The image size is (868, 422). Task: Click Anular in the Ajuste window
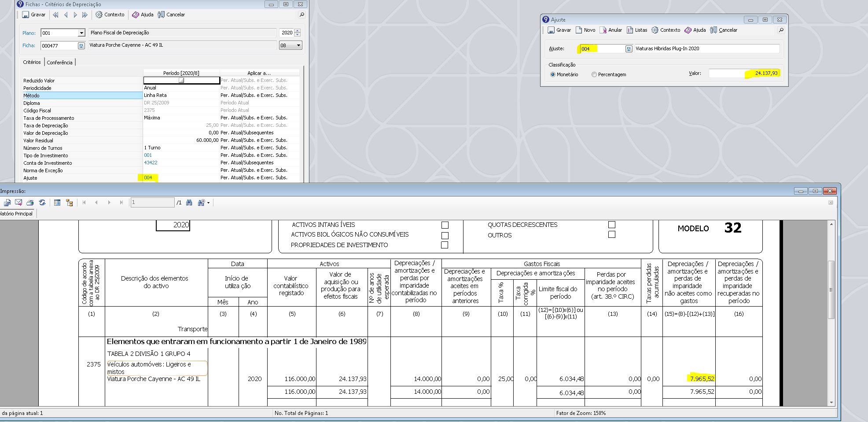pos(611,30)
